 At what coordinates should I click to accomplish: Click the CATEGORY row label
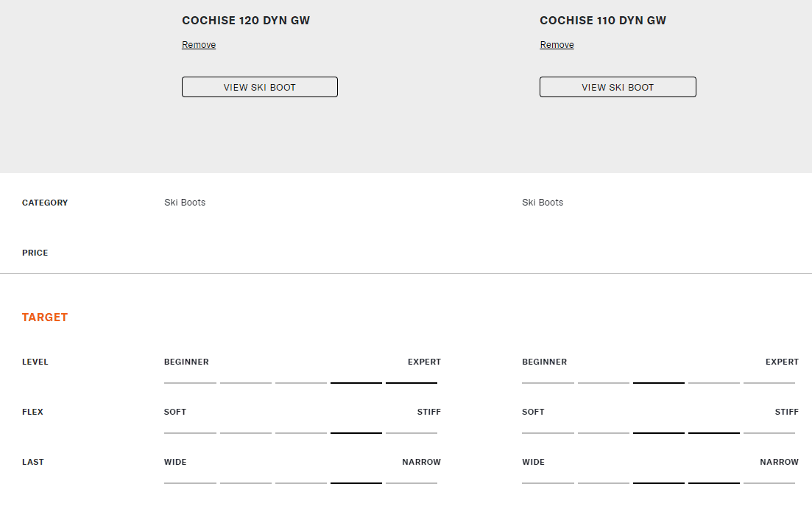[x=45, y=203]
